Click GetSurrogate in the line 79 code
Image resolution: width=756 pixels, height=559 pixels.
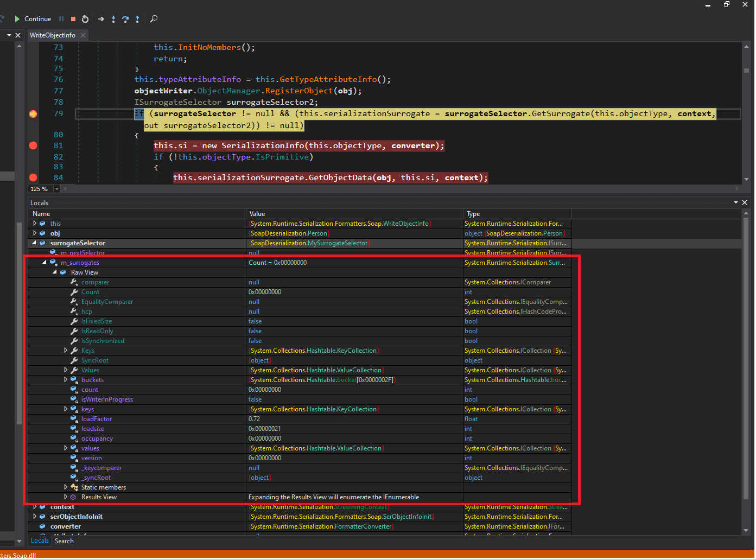pos(561,113)
